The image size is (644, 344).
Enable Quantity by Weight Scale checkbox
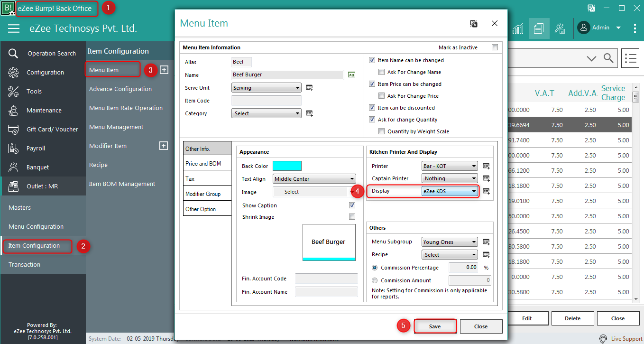382,131
